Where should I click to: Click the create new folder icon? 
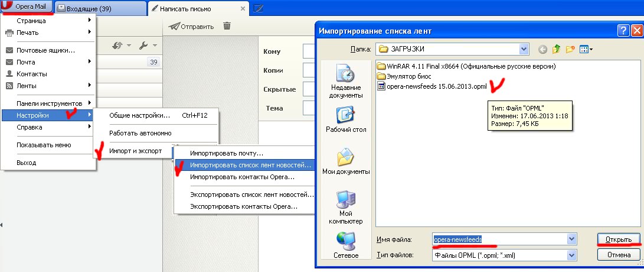[570, 50]
